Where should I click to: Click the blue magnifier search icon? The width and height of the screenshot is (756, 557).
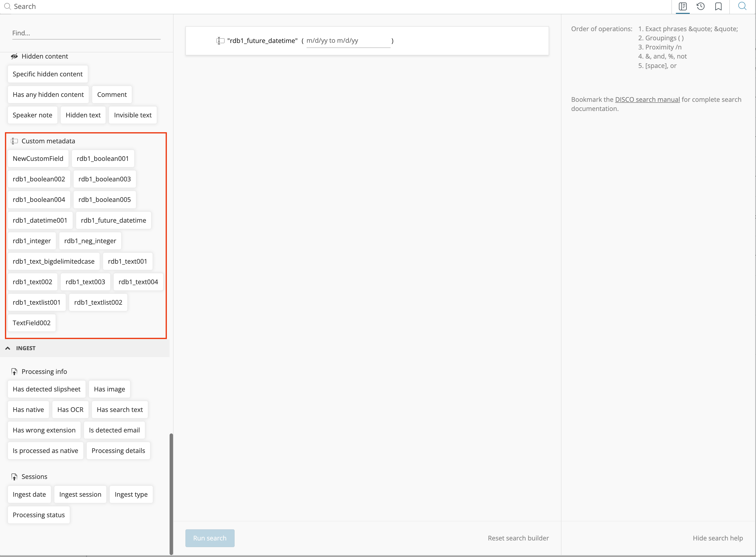click(742, 6)
